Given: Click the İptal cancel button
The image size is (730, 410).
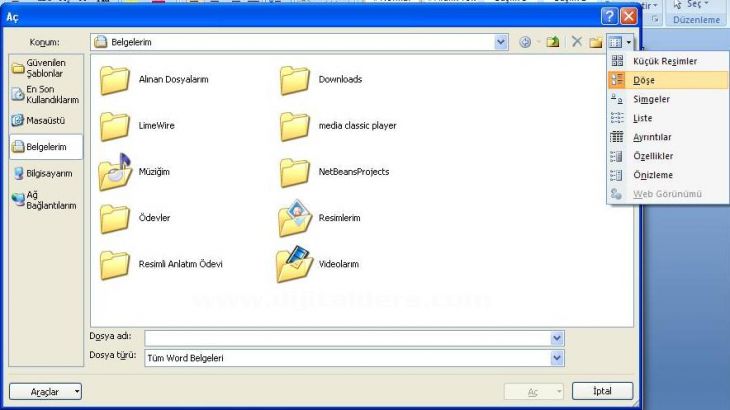Looking at the screenshot, I should (602, 391).
